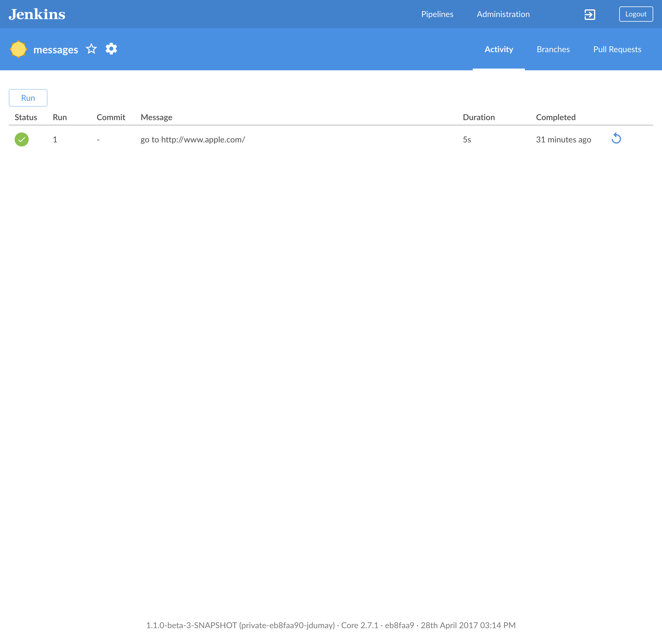Open run with apple.com message

click(193, 140)
